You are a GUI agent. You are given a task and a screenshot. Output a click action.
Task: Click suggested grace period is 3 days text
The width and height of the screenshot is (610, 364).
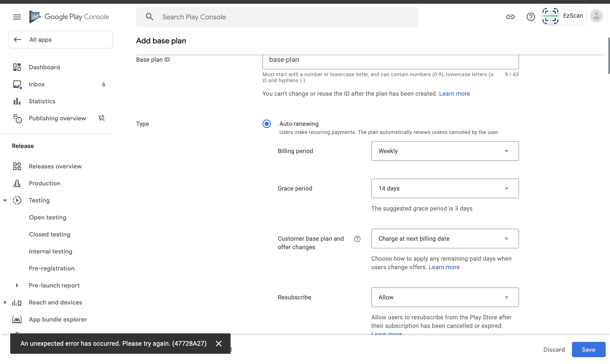422,209
